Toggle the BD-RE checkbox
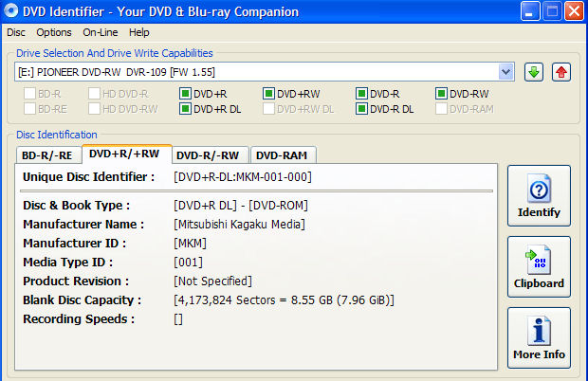Screen dimensions: 588x381 click(x=29, y=109)
